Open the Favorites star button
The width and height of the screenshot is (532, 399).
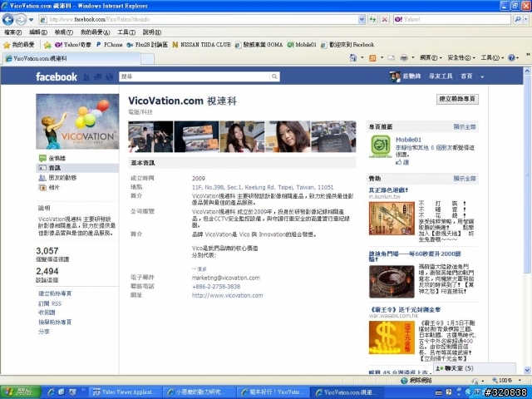(18, 44)
